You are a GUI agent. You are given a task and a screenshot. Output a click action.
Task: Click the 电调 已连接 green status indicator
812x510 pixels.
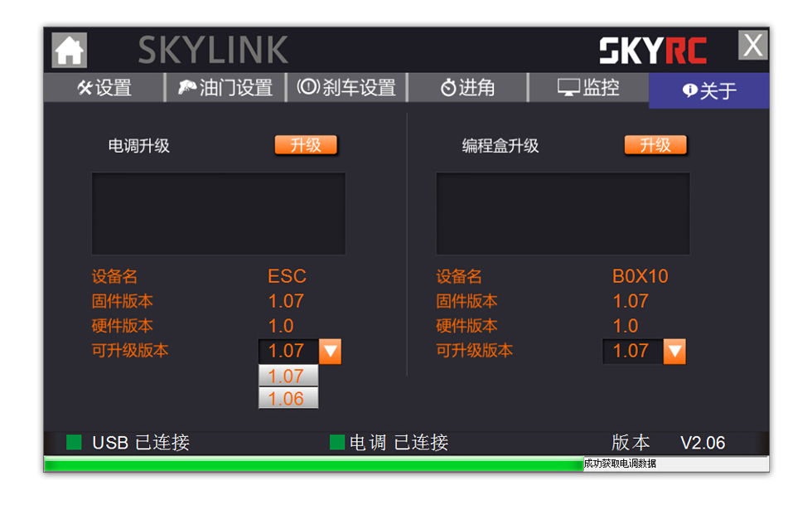point(337,442)
